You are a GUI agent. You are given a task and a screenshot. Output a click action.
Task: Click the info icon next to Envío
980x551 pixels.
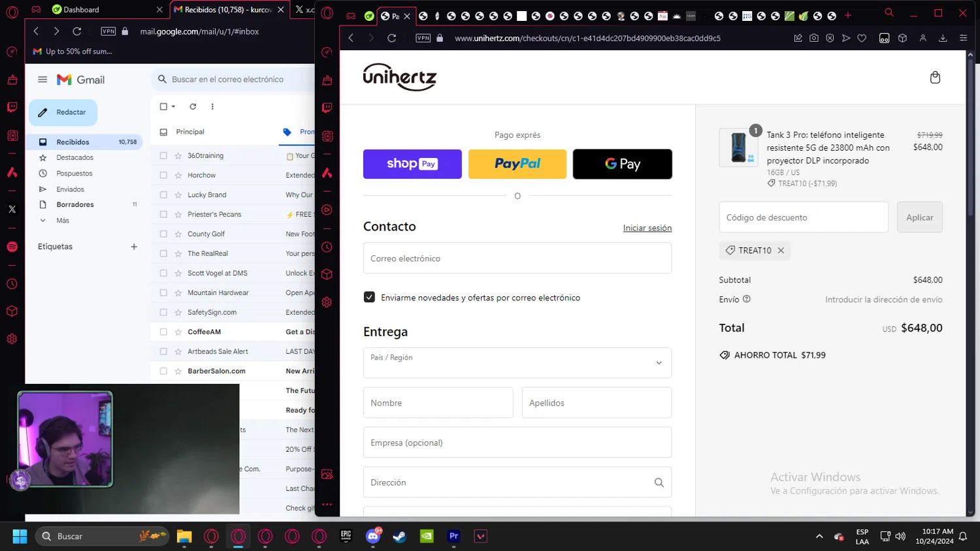click(x=747, y=299)
